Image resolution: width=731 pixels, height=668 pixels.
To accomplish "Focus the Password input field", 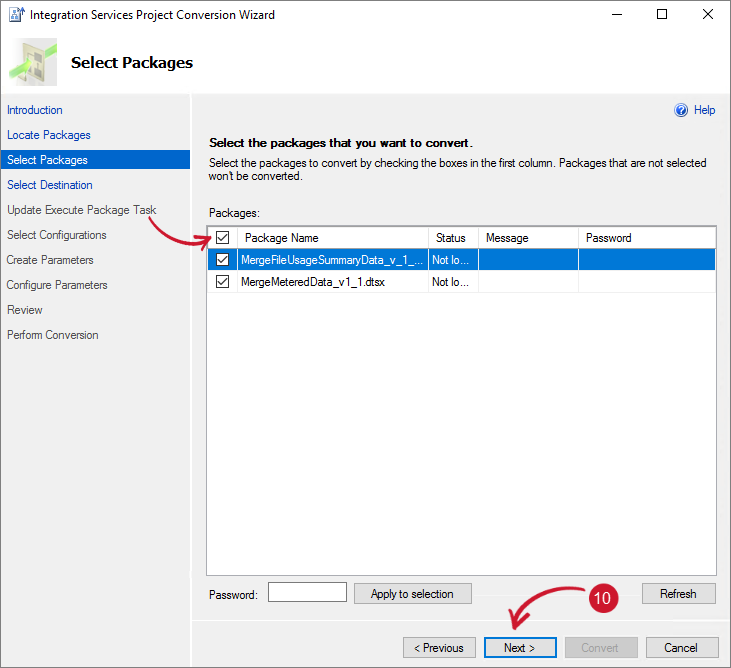I will [307, 592].
